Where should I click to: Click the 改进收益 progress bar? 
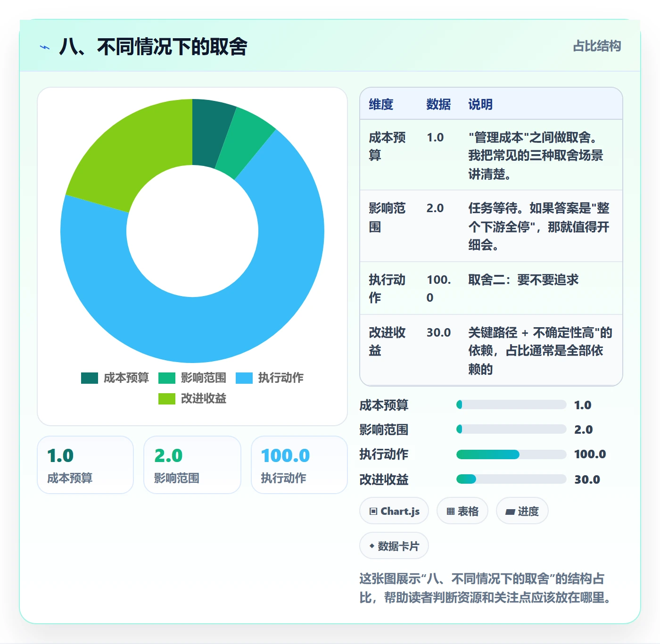[x=511, y=479]
